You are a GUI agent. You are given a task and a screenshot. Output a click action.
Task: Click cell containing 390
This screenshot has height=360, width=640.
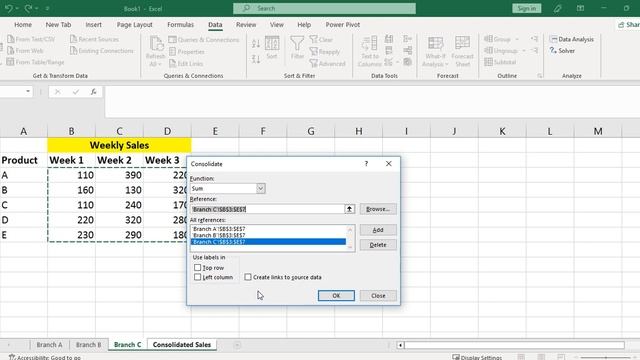click(x=119, y=175)
